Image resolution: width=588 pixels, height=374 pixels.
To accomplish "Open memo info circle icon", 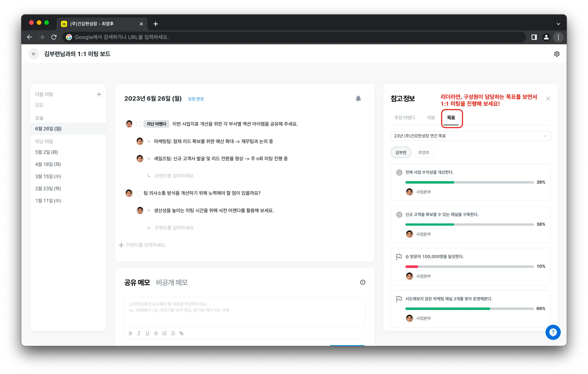I will coord(363,282).
